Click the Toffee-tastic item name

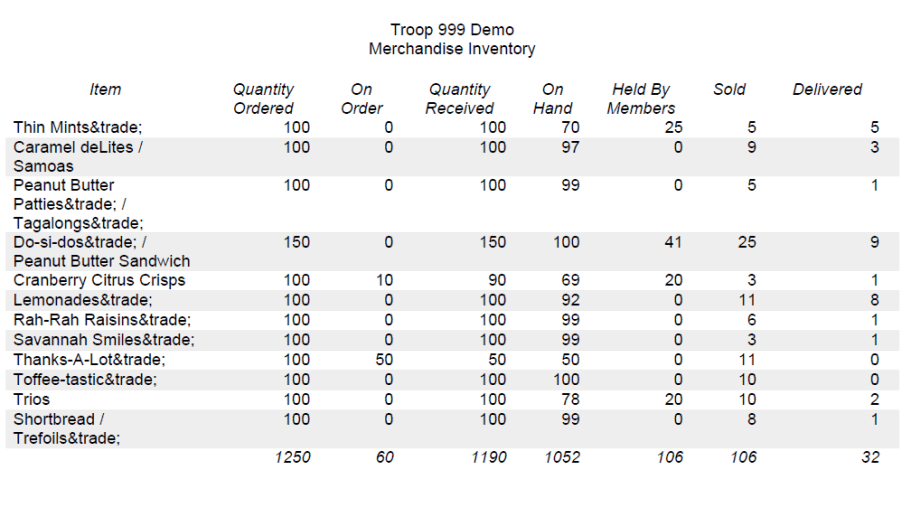tap(85, 380)
